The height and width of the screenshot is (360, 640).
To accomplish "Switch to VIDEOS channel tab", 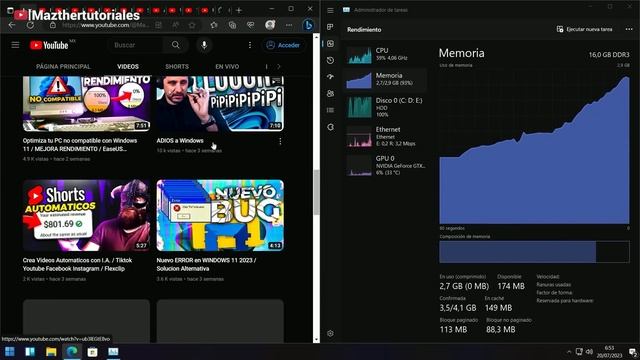I will coord(128,67).
